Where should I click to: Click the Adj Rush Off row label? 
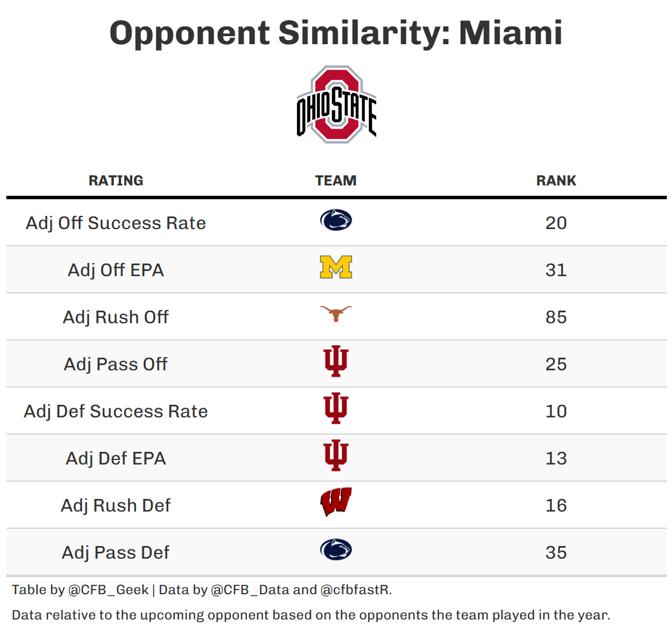click(x=116, y=317)
